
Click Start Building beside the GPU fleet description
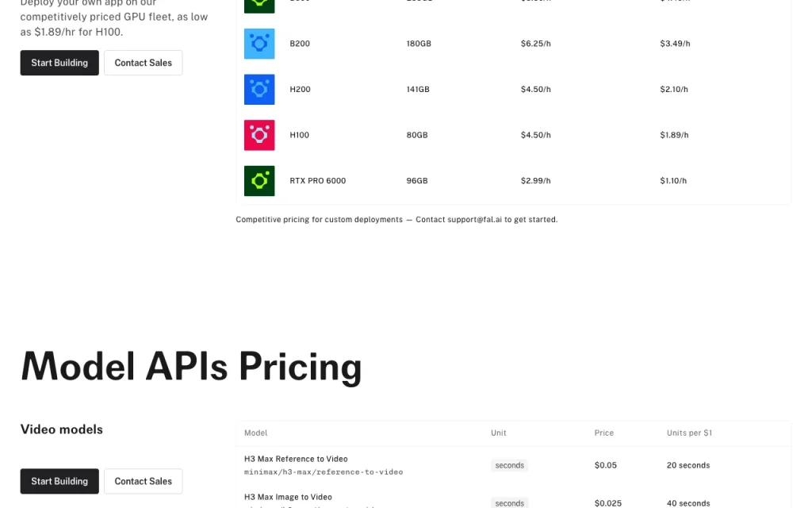pos(59,63)
